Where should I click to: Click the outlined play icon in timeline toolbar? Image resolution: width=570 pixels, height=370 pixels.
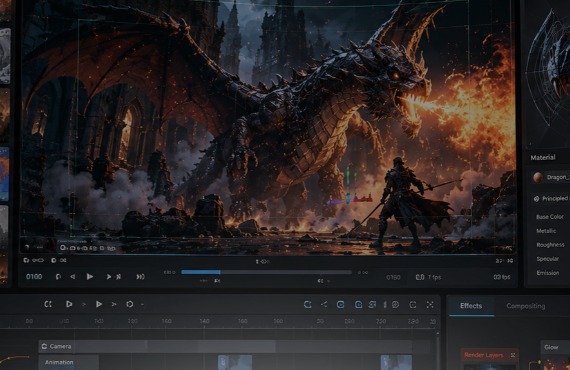[x=69, y=304]
